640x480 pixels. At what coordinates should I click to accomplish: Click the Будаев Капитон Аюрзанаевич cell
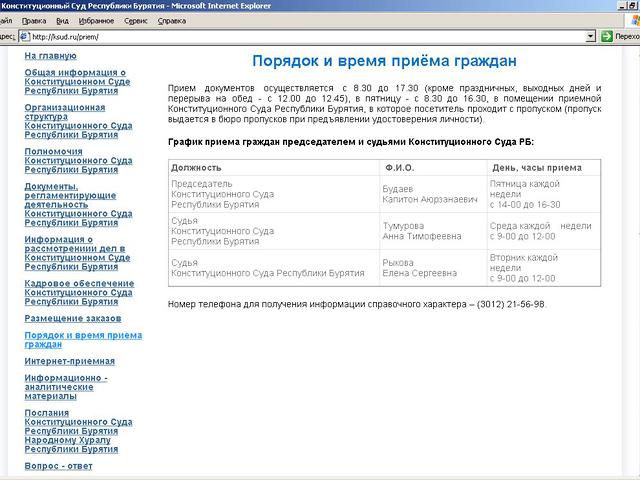pos(433,194)
